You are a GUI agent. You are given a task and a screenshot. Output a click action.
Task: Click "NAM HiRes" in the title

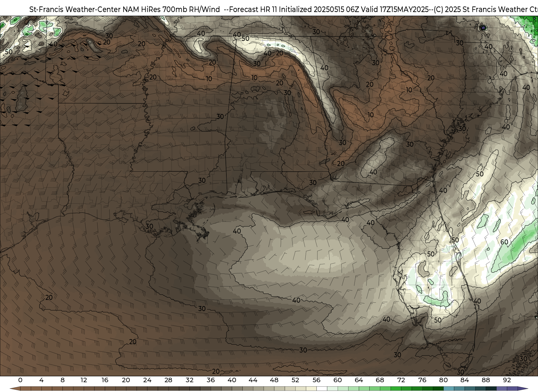tap(141, 10)
